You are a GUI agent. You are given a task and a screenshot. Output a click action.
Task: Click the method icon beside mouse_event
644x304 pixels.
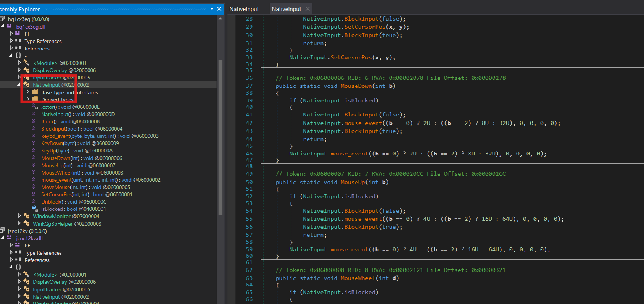click(x=34, y=179)
